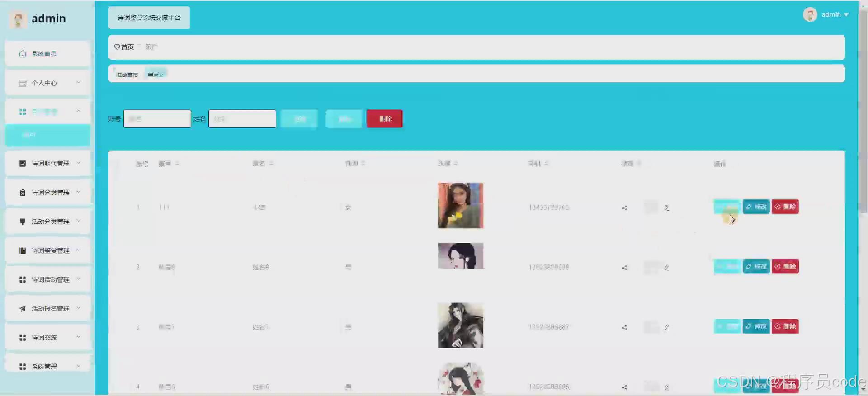Focus the 账号 search input field
This screenshot has width=868, height=396.
[157, 119]
